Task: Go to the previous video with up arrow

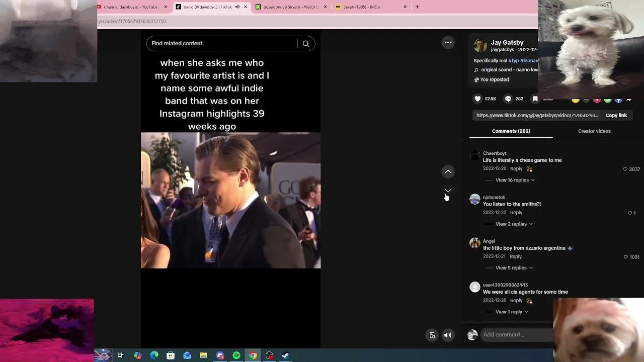Action: tap(448, 172)
